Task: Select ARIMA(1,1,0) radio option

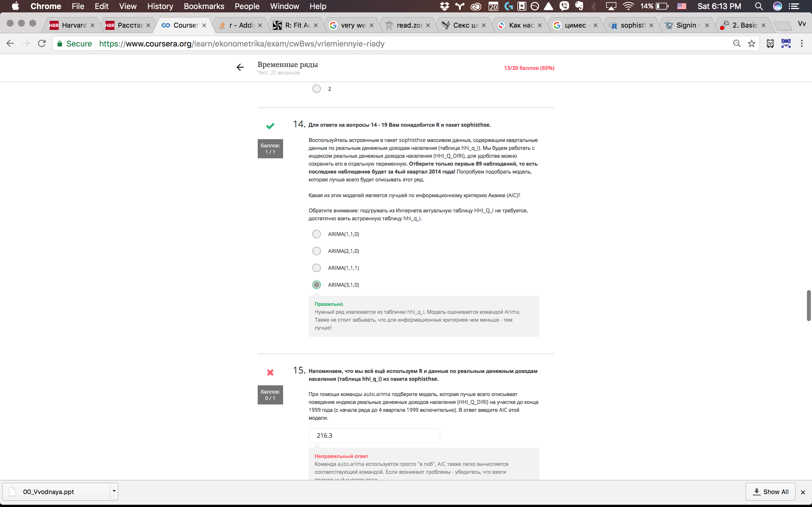Action: [316, 234]
